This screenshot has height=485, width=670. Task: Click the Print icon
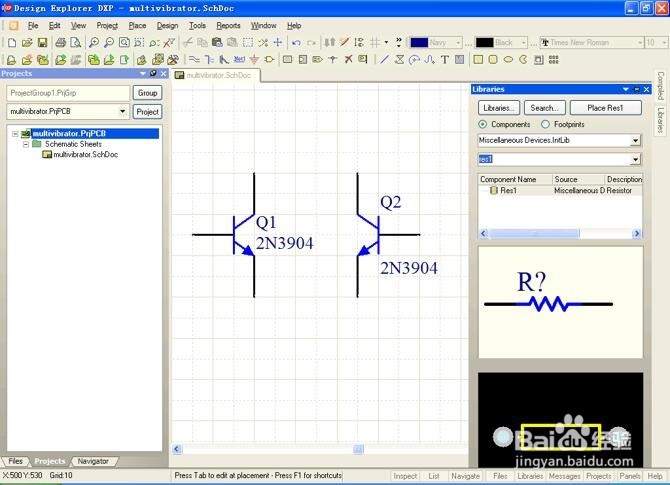pos(61,42)
